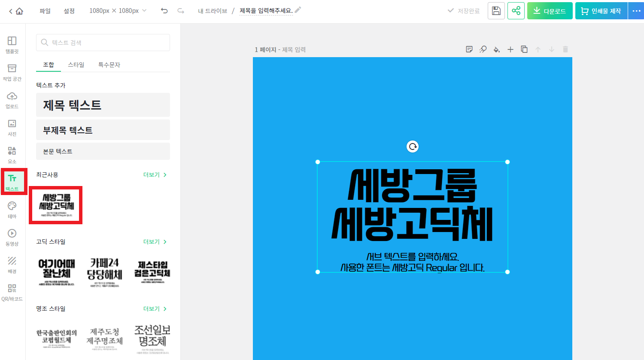The image size is (644, 360).
Task: Edit the design title field
Action: (x=266, y=11)
